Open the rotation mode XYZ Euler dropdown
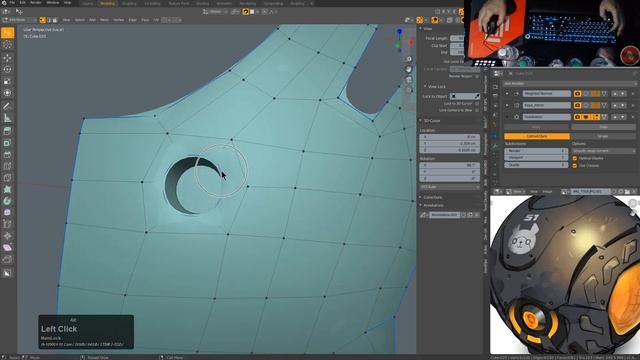 pyautogui.click(x=449, y=187)
